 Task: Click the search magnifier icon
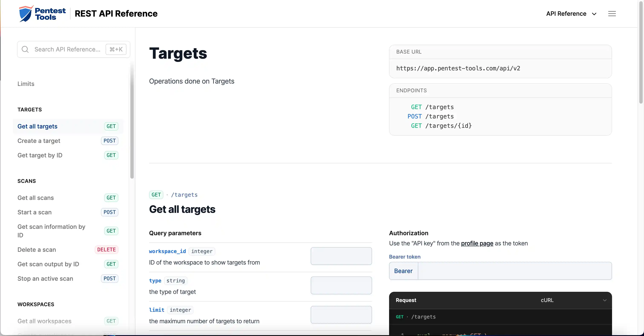(x=25, y=49)
